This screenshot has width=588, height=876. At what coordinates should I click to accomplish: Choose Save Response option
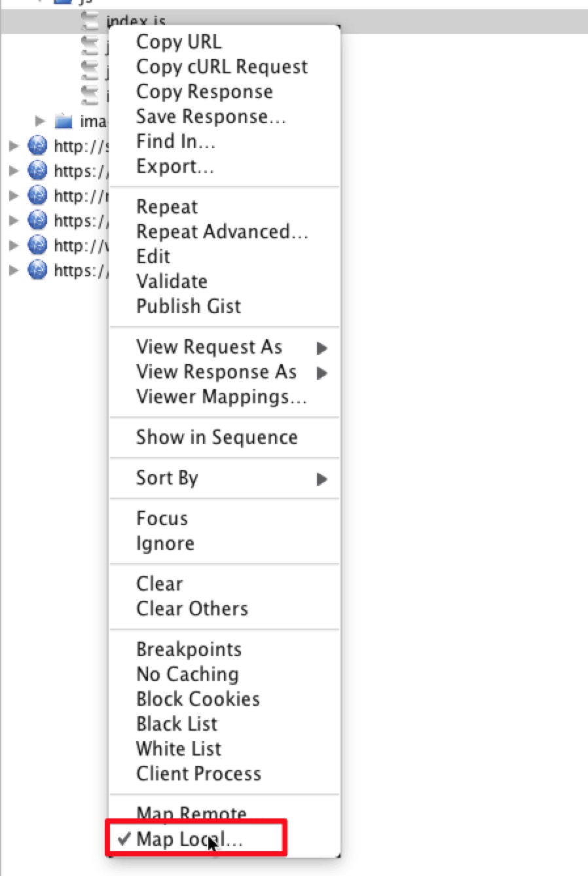pyautogui.click(x=210, y=117)
